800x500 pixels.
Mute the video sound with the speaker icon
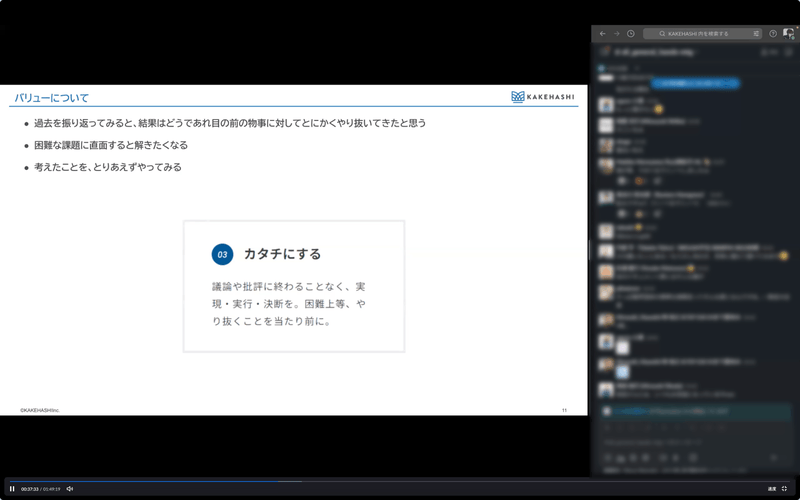[70, 489]
